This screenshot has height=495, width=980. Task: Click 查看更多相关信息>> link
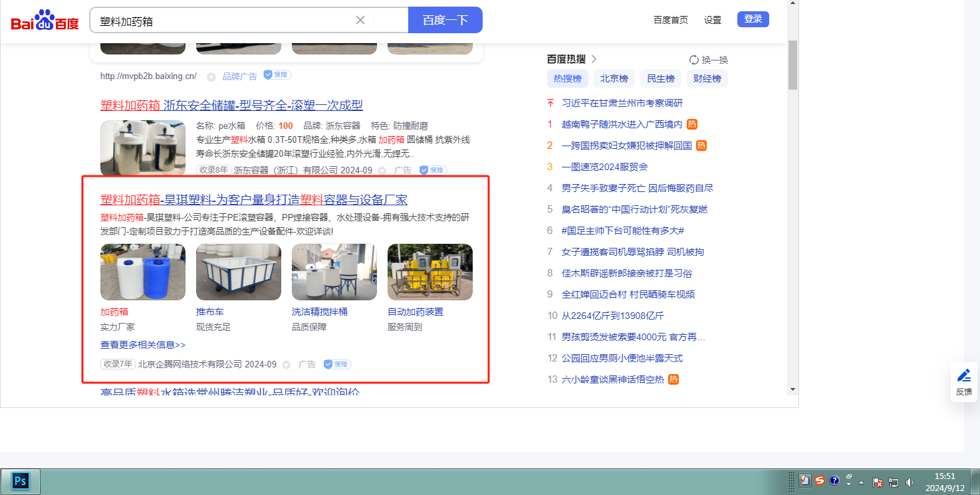[143, 345]
